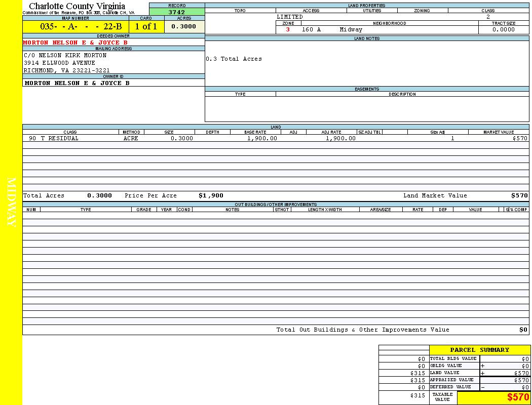Click the mailing address line 3914 Ellwood Avenue
This screenshot has height=405, width=532.
point(59,63)
